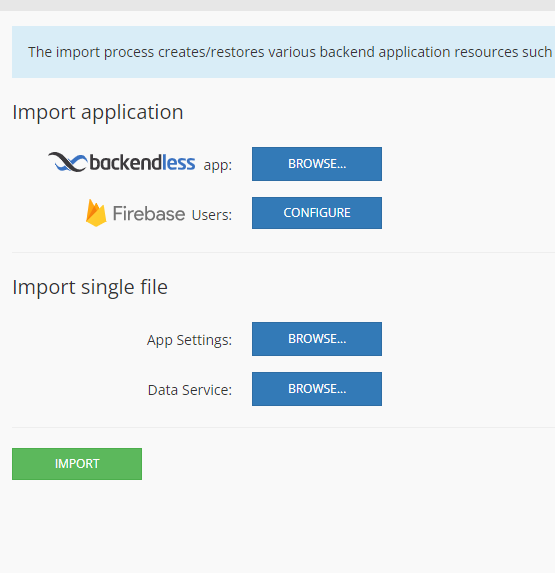Browse for a Data Service file
The image size is (555, 573).
click(x=317, y=389)
